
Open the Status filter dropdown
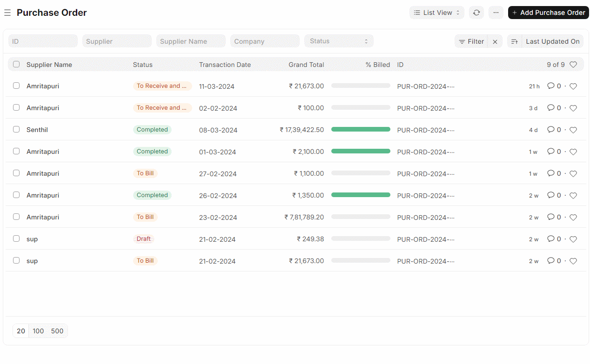(x=339, y=41)
